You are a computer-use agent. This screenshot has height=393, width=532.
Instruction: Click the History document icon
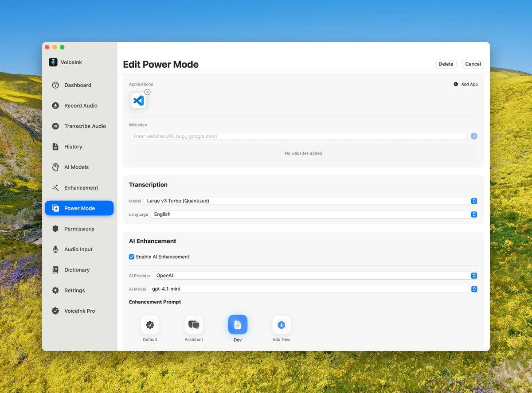55,147
